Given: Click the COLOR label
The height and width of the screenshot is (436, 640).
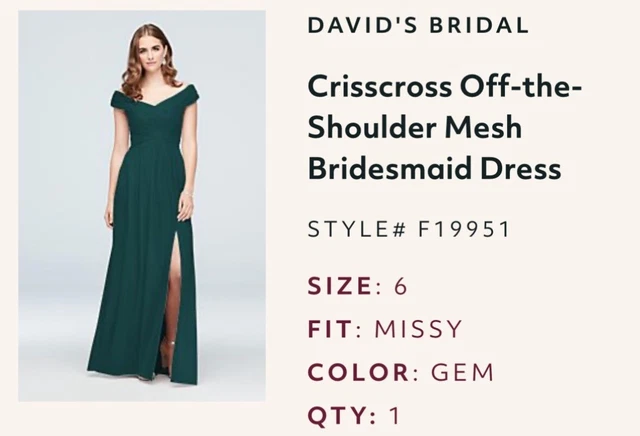Looking at the screenshot, I should click(358, 372).
